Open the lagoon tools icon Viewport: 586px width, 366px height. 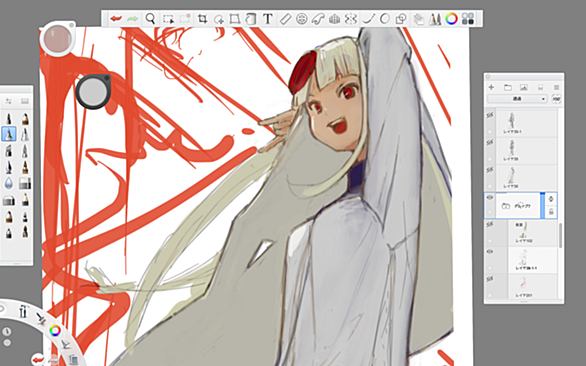coord(23,311)
